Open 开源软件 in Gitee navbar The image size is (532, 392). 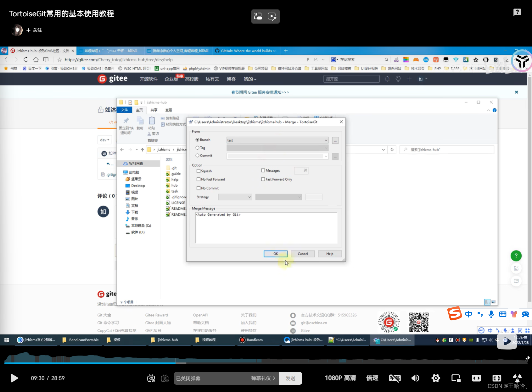148,79
